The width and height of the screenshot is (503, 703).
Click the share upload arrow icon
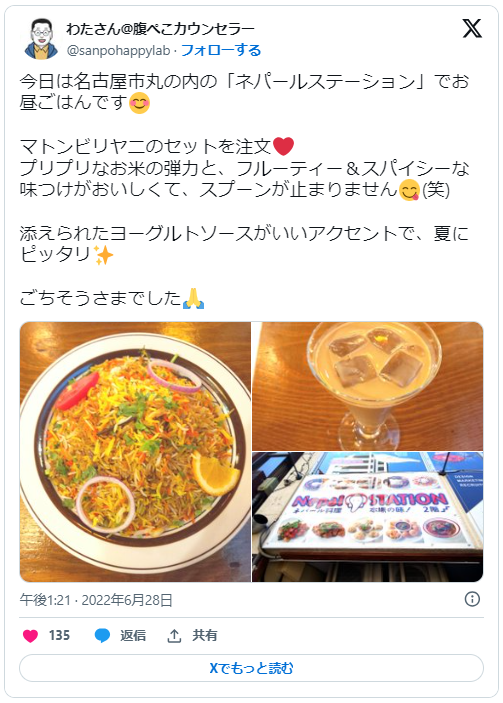pyautogui.click(x=174, y=636)
